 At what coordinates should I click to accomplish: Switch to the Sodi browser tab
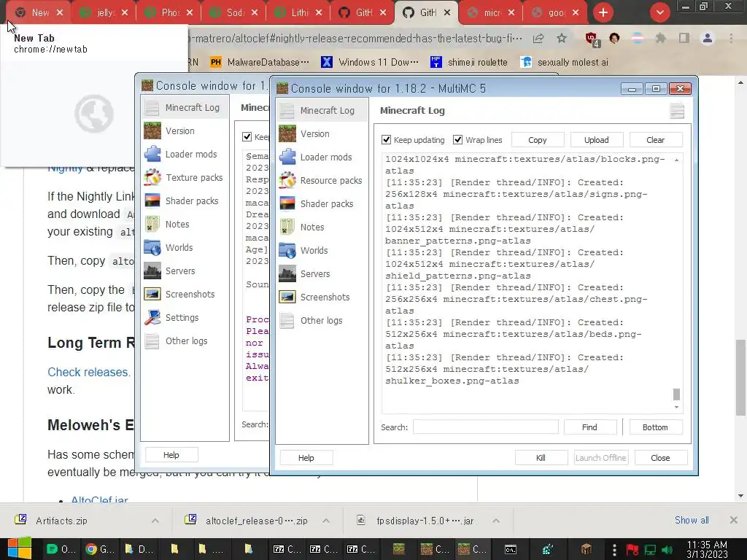click(x=234, y=12)
